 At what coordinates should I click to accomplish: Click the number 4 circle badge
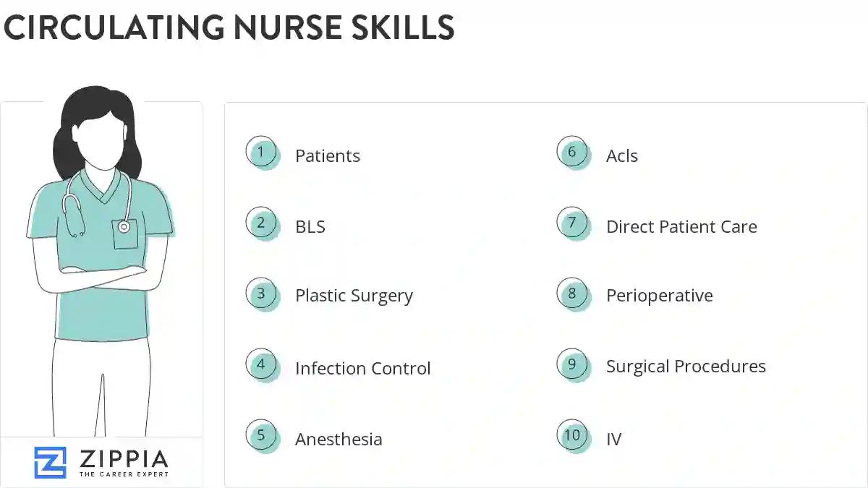point(261,365)
